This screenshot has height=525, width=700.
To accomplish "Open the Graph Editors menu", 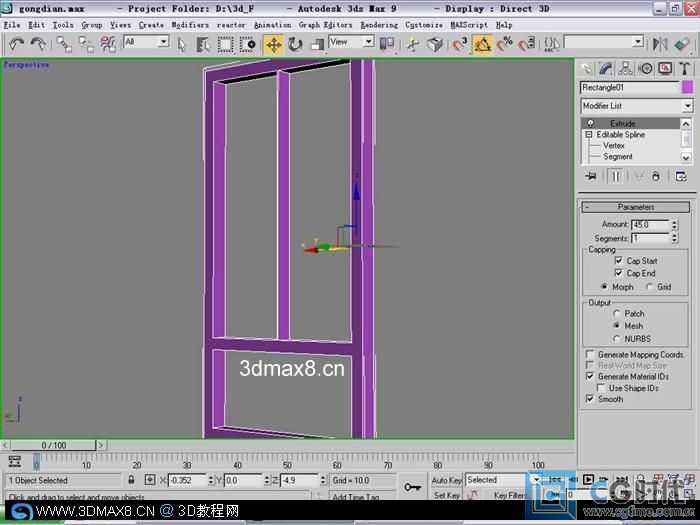I will click(325, 25).
